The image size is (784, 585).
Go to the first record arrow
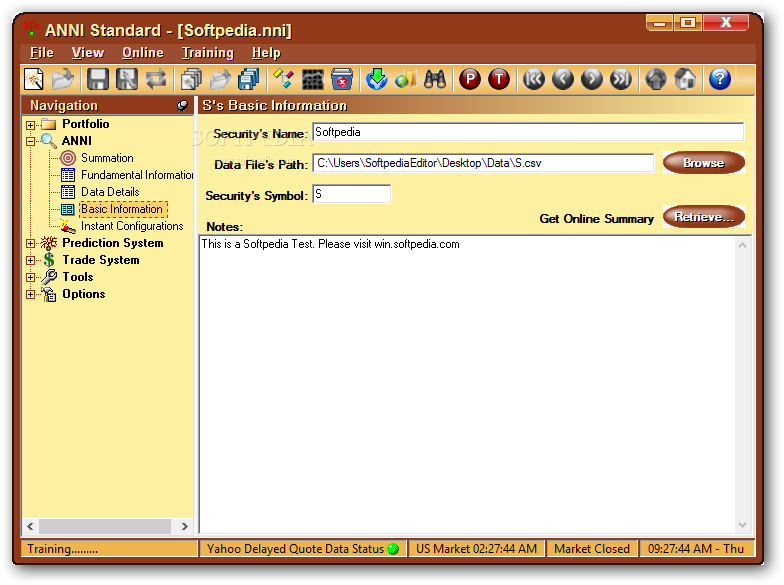click(534, 79)
